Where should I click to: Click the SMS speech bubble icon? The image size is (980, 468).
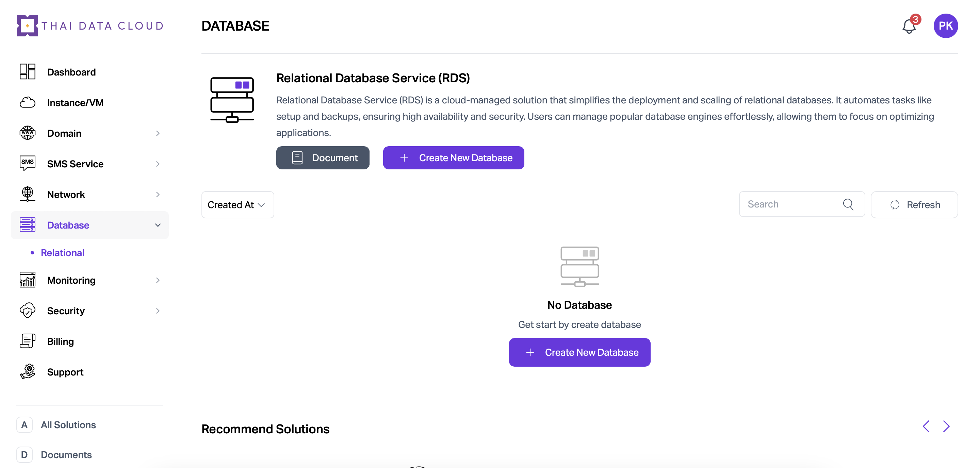[x=27, y=164]
